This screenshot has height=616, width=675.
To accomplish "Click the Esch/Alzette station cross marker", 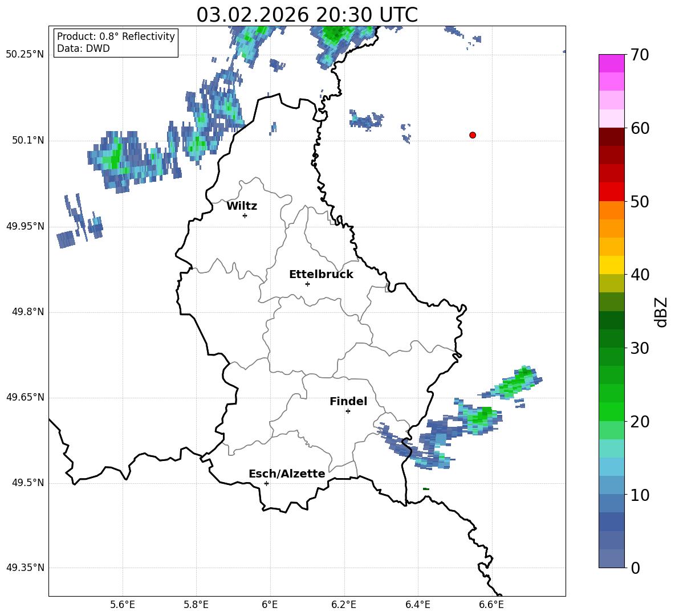I will [266, 483].
